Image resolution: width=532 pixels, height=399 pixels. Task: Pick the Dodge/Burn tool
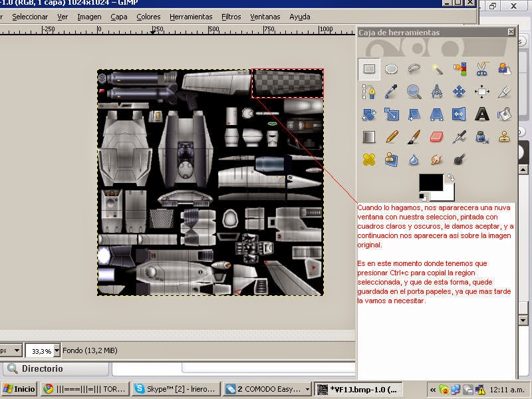(x=460, y=160)
